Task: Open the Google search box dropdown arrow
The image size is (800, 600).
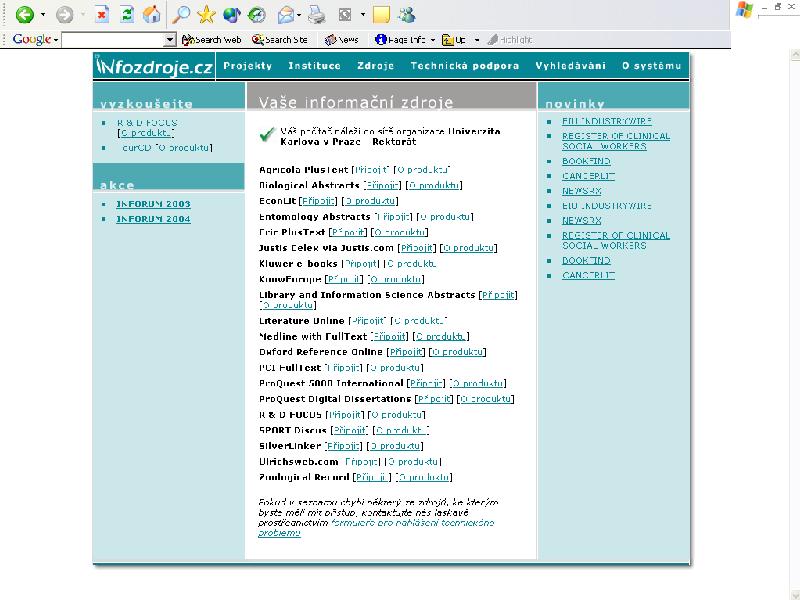Action: coord(170,40)
